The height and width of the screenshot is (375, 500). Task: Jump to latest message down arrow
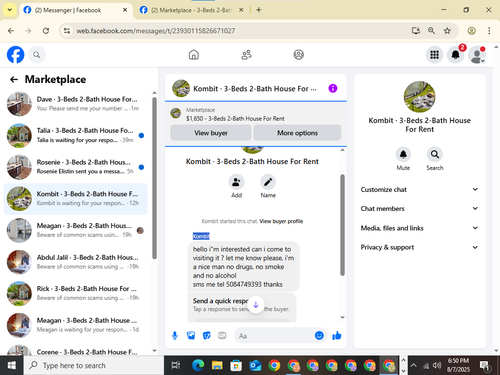[256, 305]
